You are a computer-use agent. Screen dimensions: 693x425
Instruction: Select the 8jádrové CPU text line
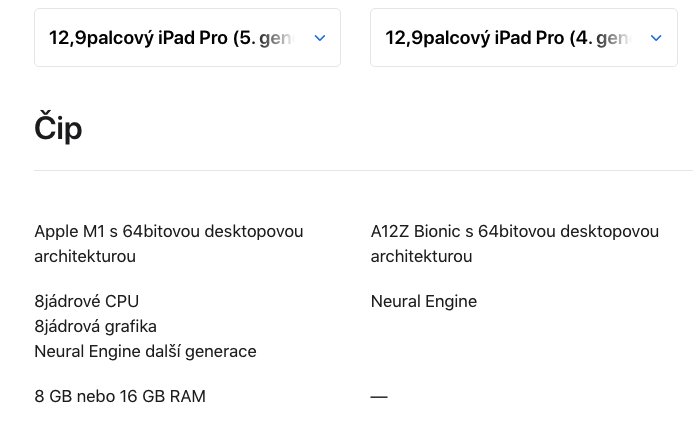[87, 301]
